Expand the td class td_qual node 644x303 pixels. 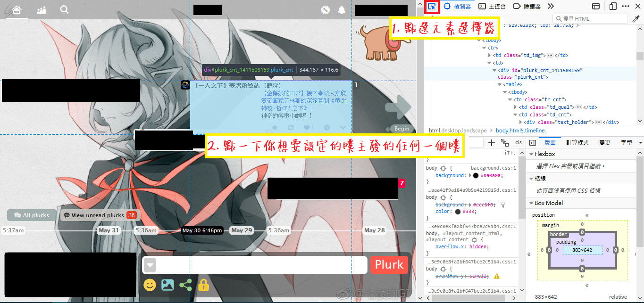pyautogui.click(x=516, y=107)
